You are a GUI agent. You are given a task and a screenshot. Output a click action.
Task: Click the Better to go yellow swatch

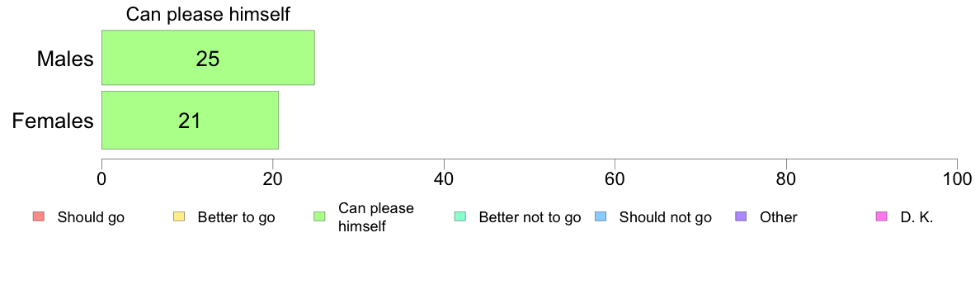(x=178, y=217)
